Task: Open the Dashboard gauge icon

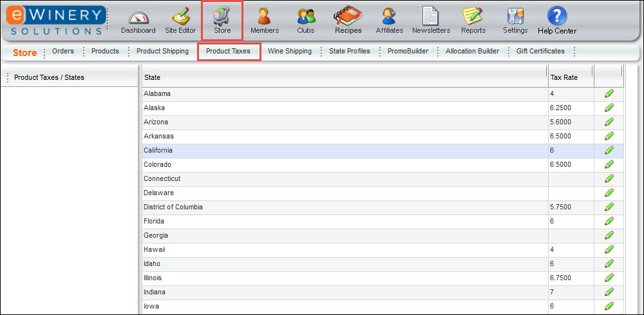Action: (x=138, y=17)
